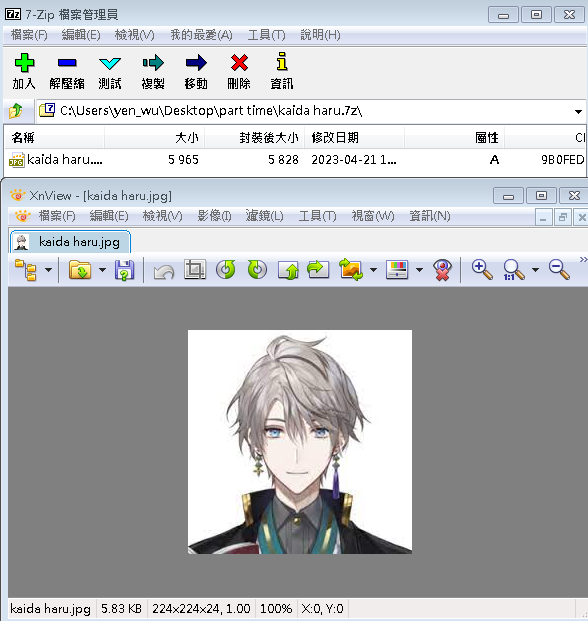Expand the 7-Zip address path dropdown

point(578,112)
